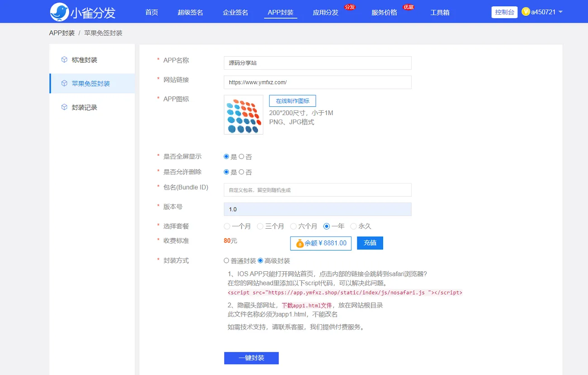588x375 pixels.
Task: Choose the 永久 package option
Action: point(354,226)
